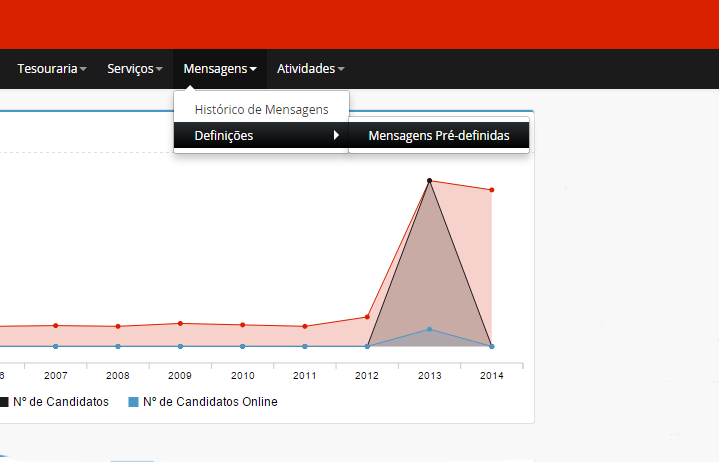Open the Tesouraria dropdown menu
This screenshot has width=719, height=462.
[x=51, y=69]
